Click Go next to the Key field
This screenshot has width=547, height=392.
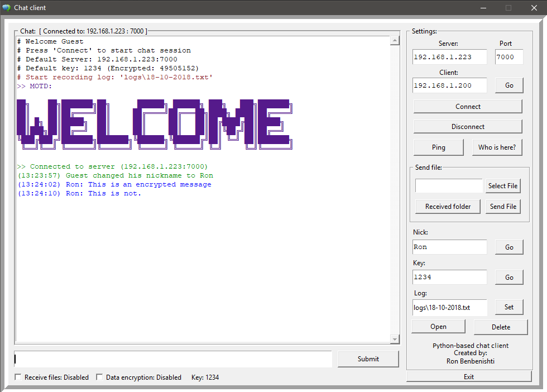point(509,277)
